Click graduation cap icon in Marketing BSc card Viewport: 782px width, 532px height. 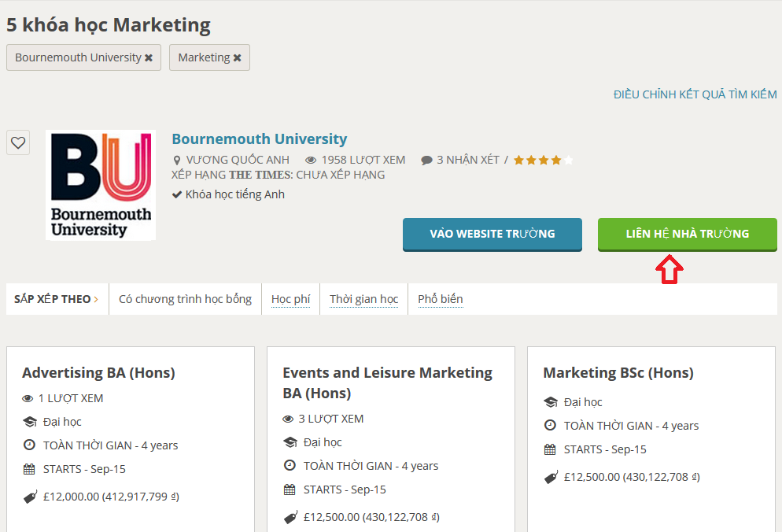point(551,402)
